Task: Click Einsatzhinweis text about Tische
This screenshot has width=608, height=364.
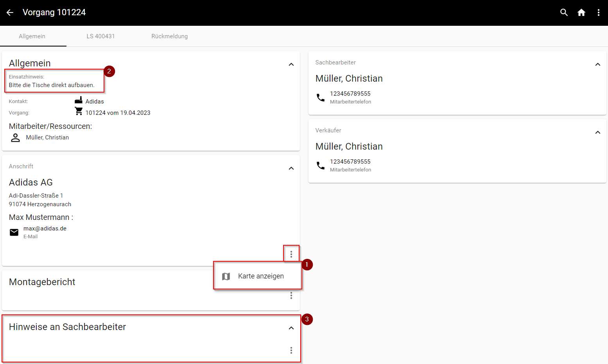Action: 52,85
